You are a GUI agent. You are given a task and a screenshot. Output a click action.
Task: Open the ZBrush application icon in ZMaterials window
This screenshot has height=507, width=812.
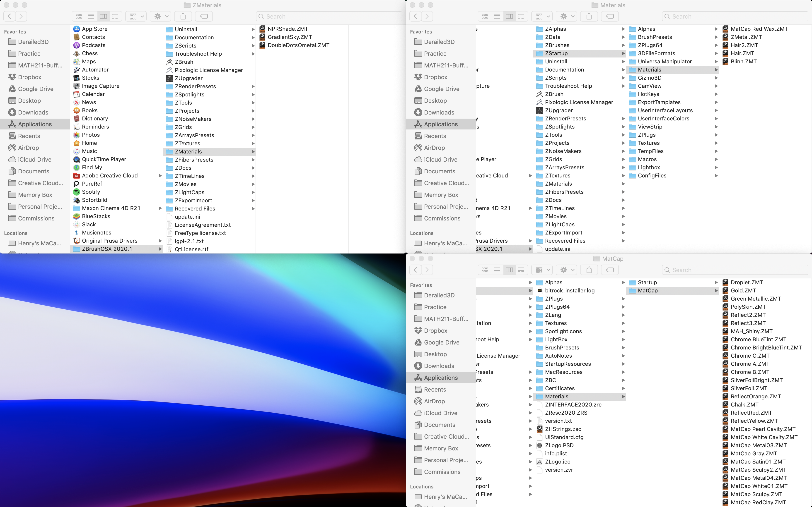pos(169,62)
